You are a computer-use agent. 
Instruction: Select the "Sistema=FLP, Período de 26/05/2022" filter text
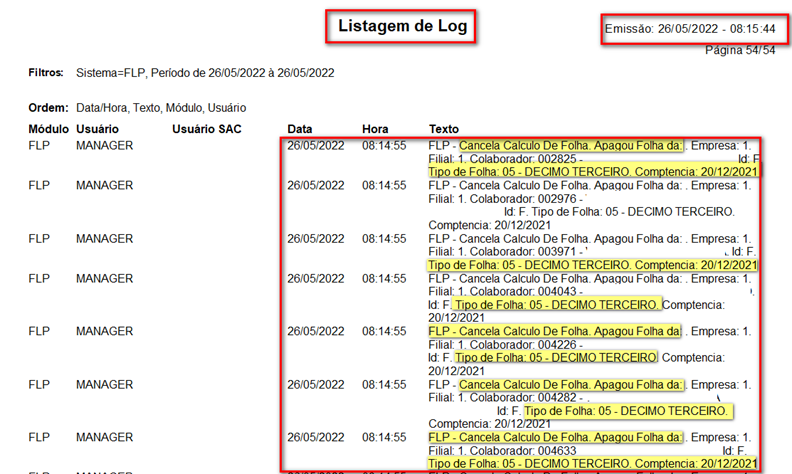click(171, 73)
